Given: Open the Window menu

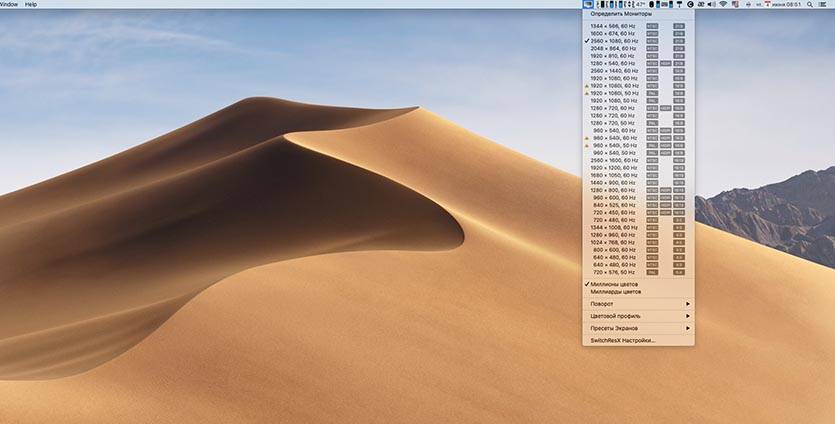Looking at the screenshot, I should [9, 5].
